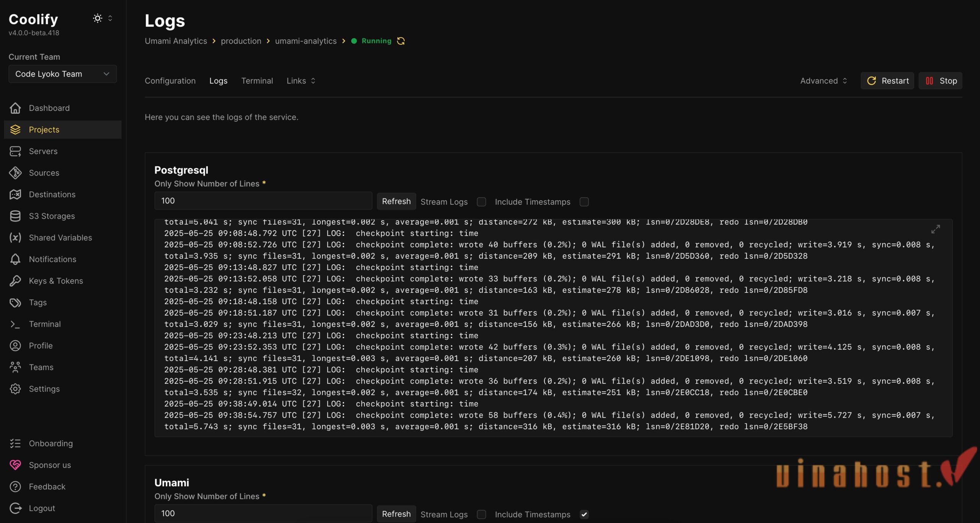
Task: Go to Dashboard in the sidebar
Action: [62, 108]
